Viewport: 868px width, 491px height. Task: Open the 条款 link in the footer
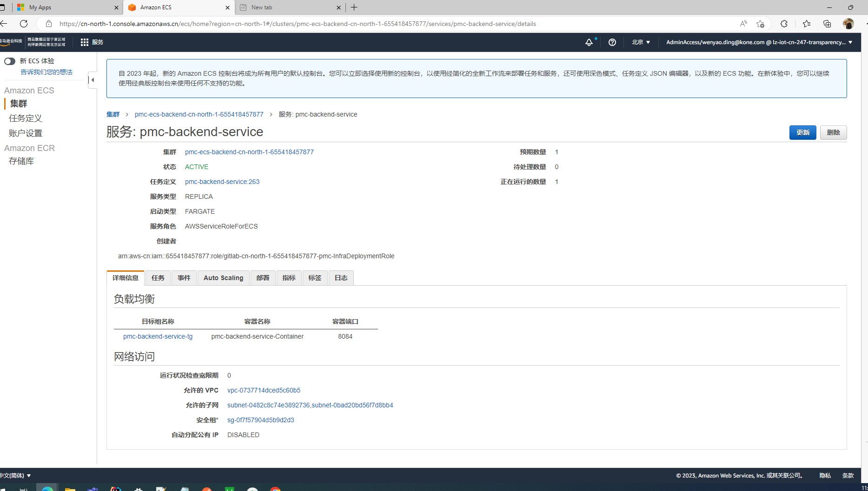[848, 476]
